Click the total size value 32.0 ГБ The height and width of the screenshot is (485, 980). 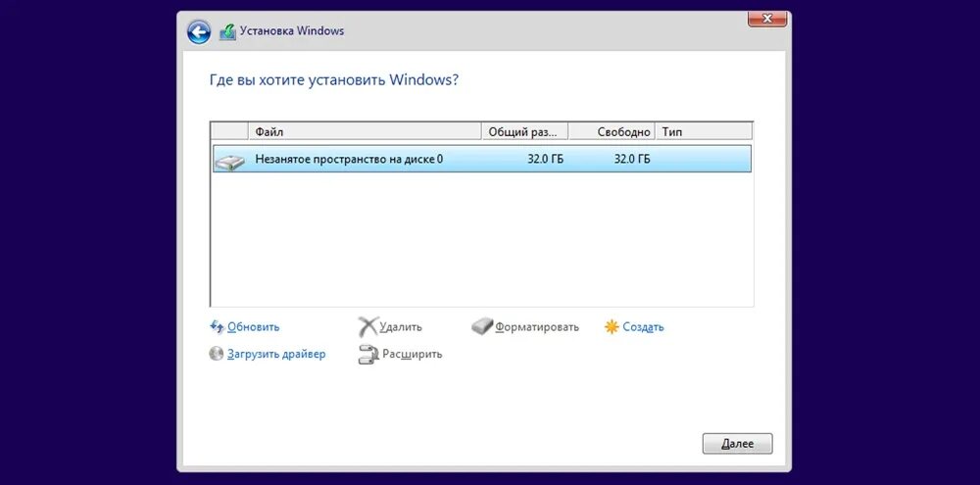click(545, 159)
